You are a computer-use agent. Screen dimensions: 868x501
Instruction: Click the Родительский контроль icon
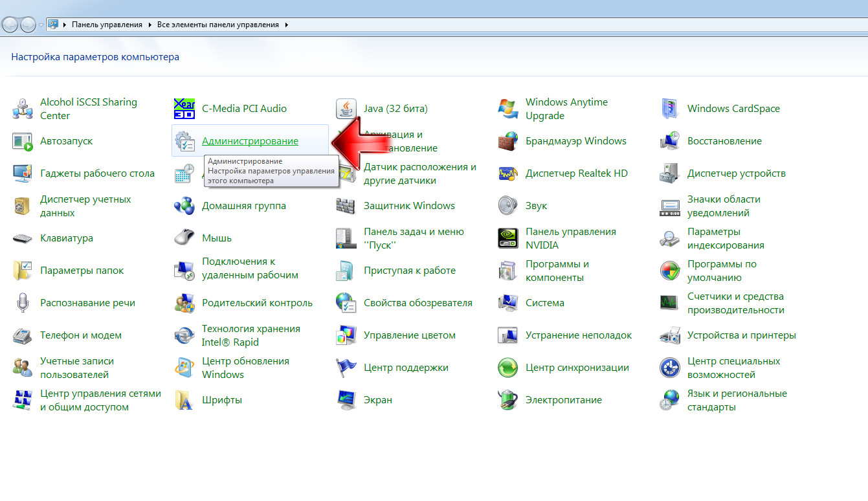(x=184, y=303)
